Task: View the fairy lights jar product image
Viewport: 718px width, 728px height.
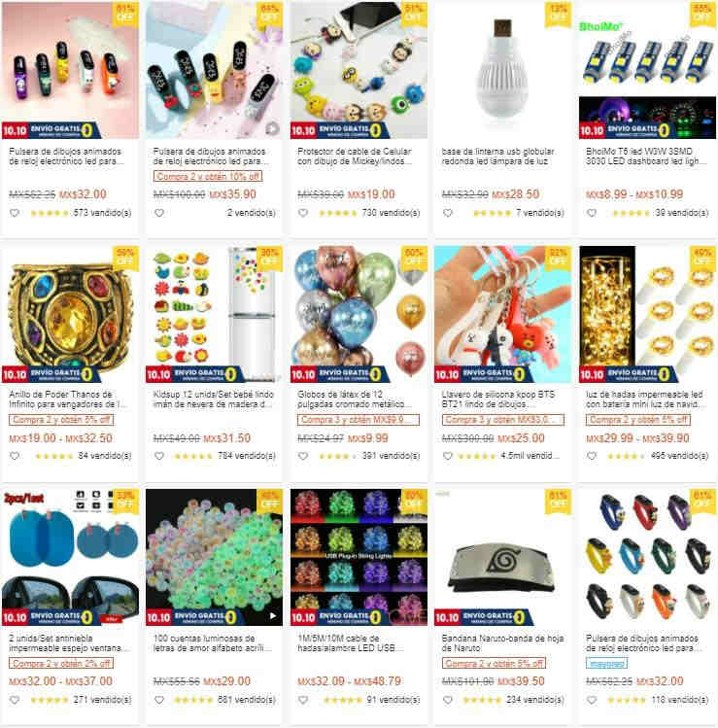Action: pyautogui.click(x=647, y=314)
